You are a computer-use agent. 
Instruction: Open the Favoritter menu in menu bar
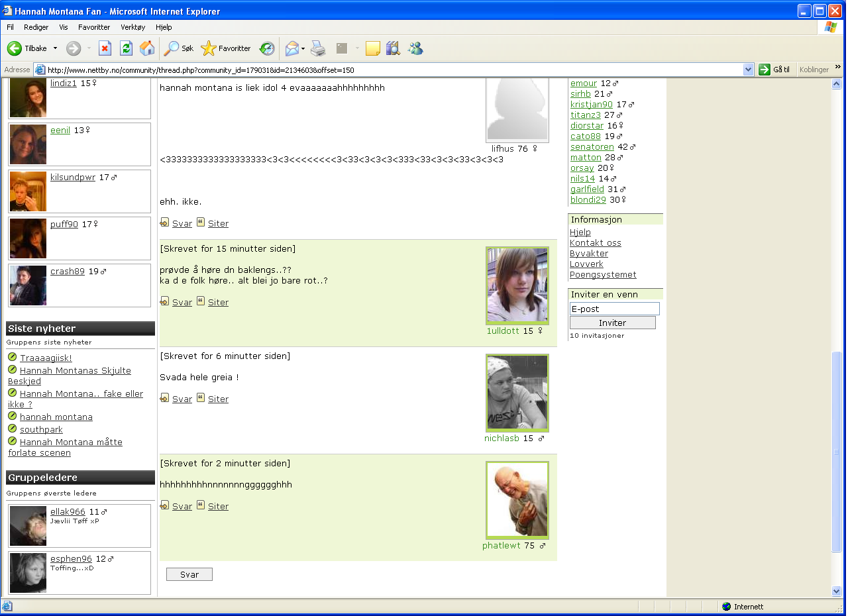[94, 27]
